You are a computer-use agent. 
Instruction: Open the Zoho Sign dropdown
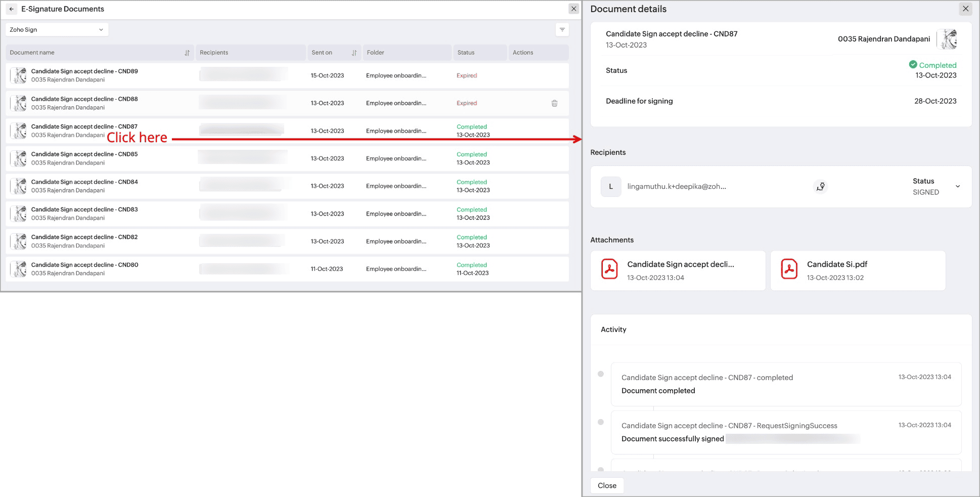pos(57,30)
